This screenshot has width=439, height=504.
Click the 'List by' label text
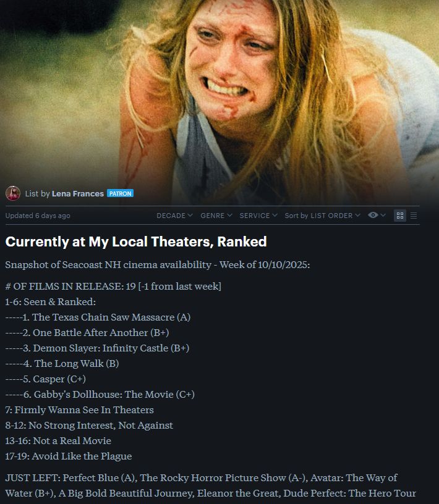click(x=37, y=193)
